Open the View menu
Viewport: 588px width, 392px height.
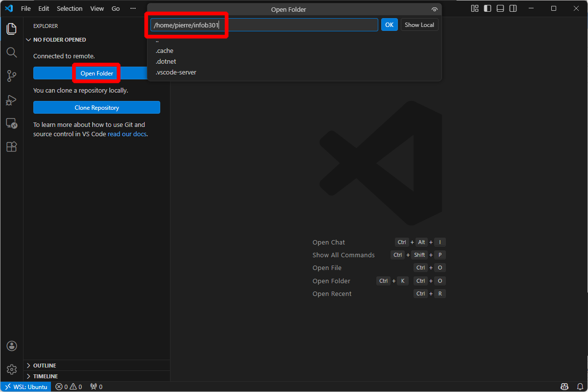(x=97, y=8)
